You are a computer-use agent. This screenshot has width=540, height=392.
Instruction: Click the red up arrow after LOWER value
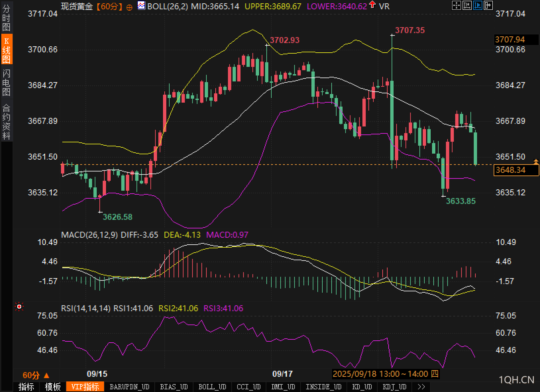click(372, 5)
